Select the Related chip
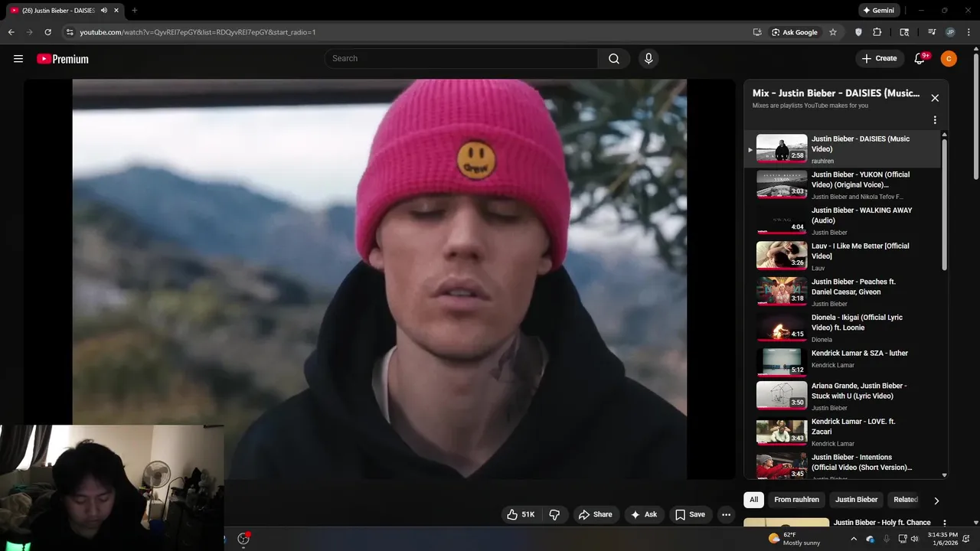Image resolution: width=980 pixels, height=551 pixels. [x=906, y=500]
